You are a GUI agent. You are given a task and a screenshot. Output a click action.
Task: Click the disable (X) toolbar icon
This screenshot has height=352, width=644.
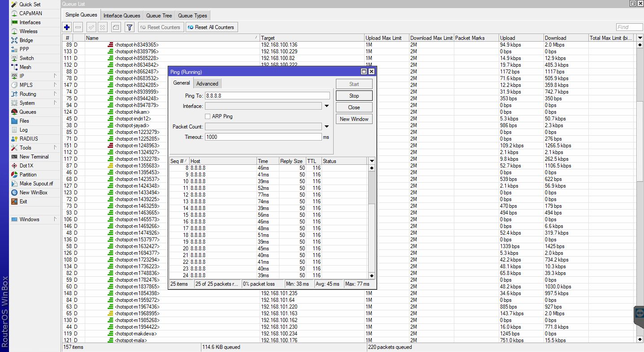103,27
